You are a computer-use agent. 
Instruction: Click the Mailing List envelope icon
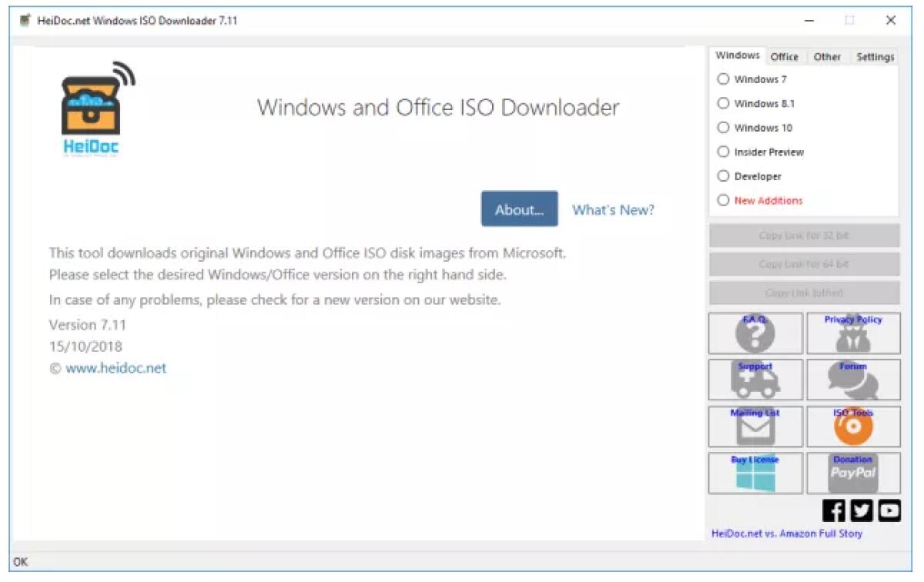coord(755,426)
